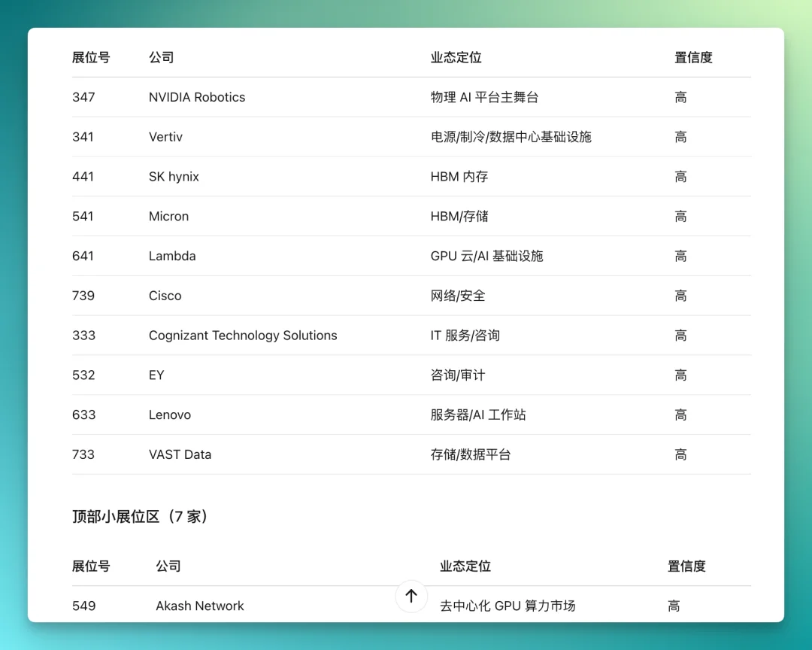Click the 去中心化 GPU 算力市场 cell
812x650 pixels.
[507, 606]
